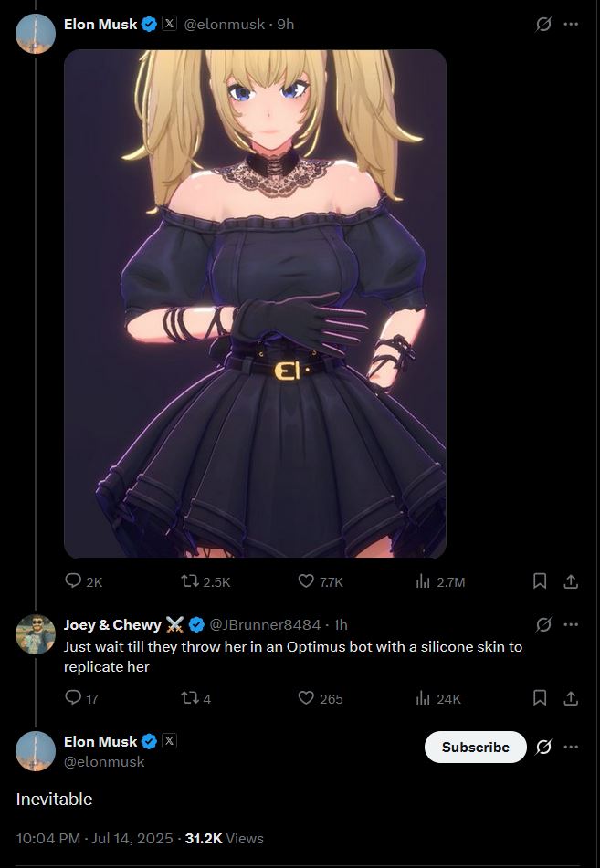600x868 pixels.
Task: Open more options beside Subscribe button
Action: 571,747
